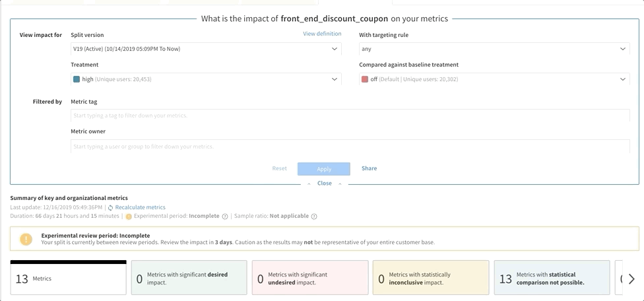Expand the baseline treatment dropdown showing off

[x=494, y=79]
